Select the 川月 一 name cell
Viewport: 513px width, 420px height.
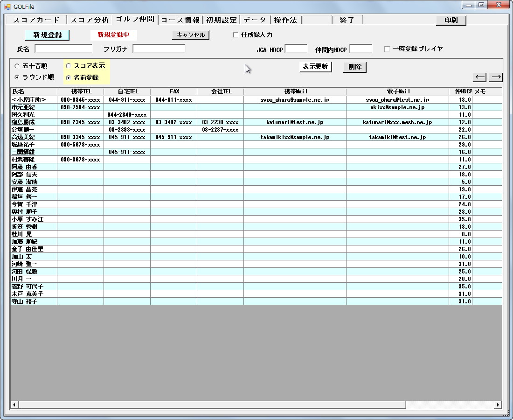coord(34,279)
